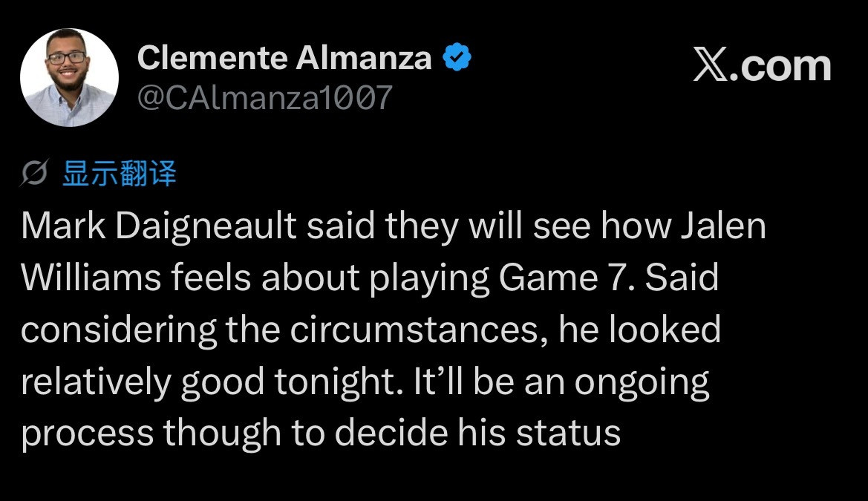Click the name "Mark Daigneault" in tweet
Image resolution: width=868 pixels, height=501 pixels.
click(x=159, y=226)
